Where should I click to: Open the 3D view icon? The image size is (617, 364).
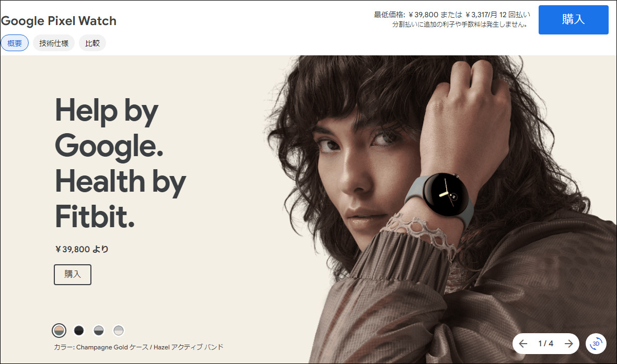(596, 344)
